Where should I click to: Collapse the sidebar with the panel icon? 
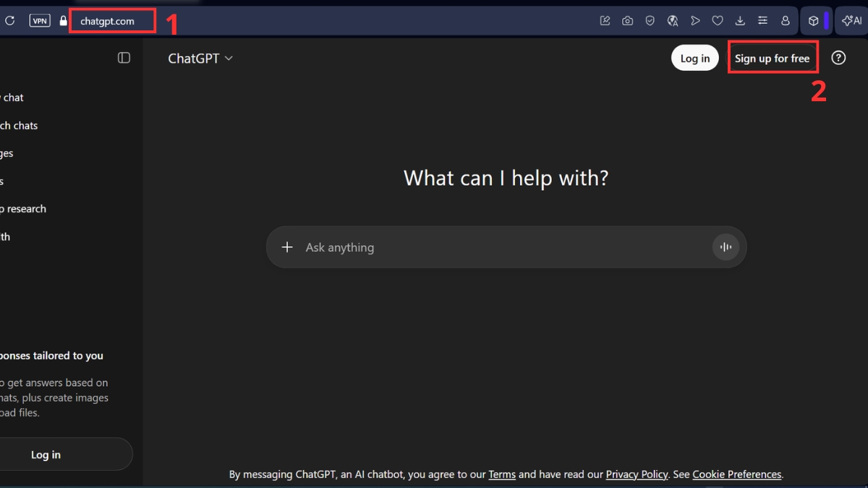(x=124, y=58)
